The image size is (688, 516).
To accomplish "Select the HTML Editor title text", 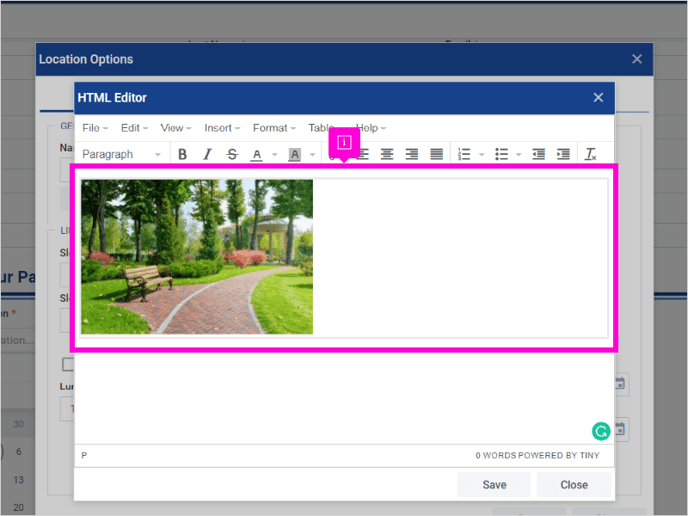I will 112,97.
